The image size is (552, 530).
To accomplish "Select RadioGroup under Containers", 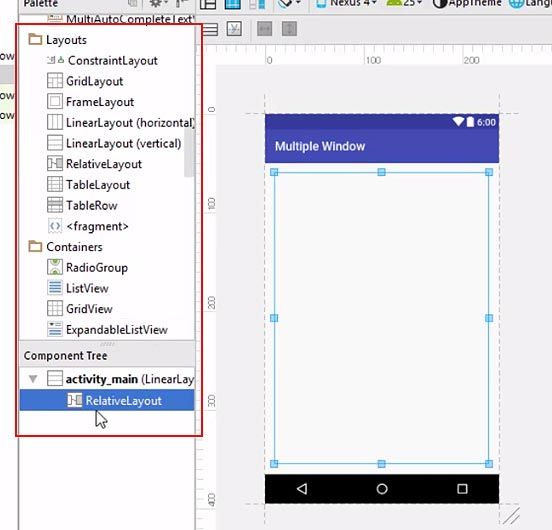I will pos(87,268).
